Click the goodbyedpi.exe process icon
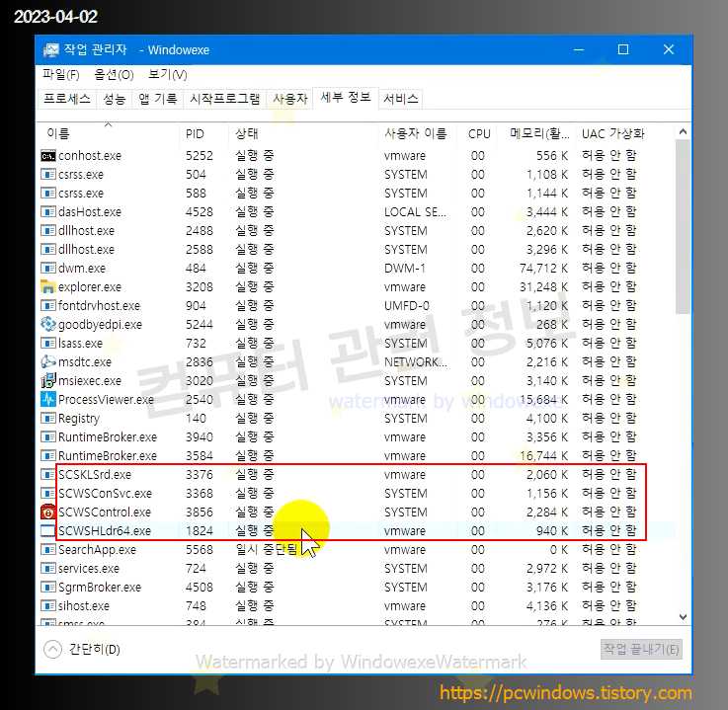The height and width of the screenshot is (710, 728). pyautogui.click(x=47, y=324)
